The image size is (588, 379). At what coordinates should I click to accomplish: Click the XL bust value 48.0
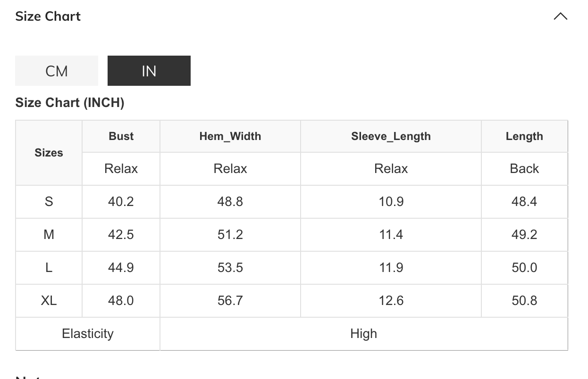(x=121, y=301)
